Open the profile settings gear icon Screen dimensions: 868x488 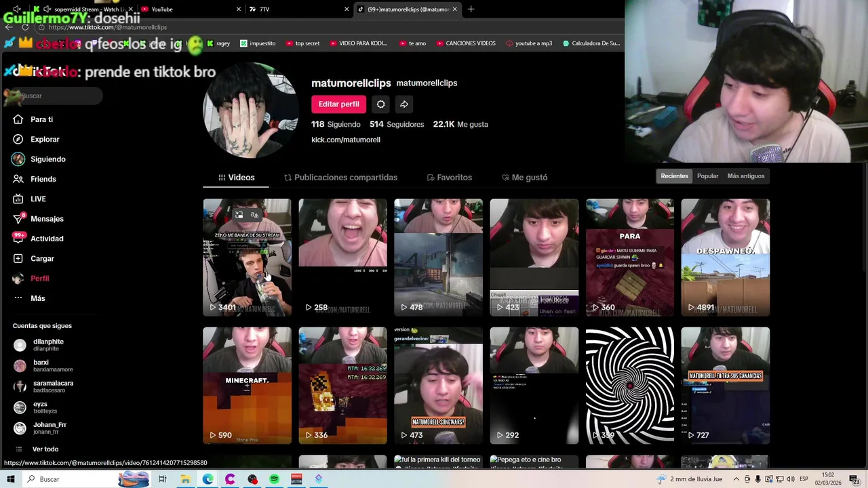[x=380, y=104]
